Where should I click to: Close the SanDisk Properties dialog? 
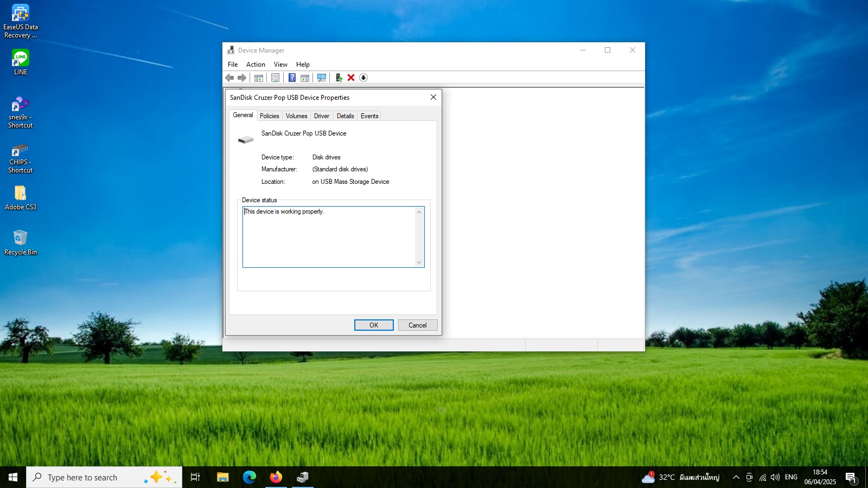point(433,97)
